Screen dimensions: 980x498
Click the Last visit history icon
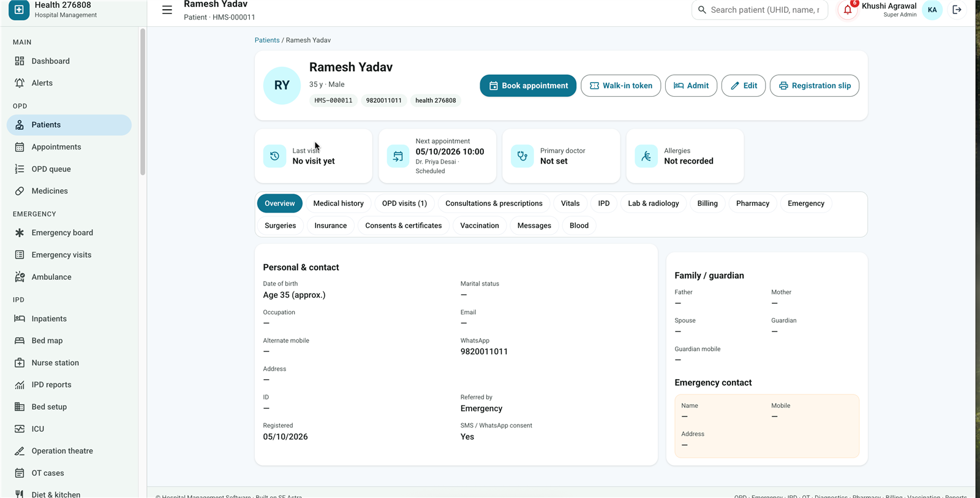click(274, 156)
